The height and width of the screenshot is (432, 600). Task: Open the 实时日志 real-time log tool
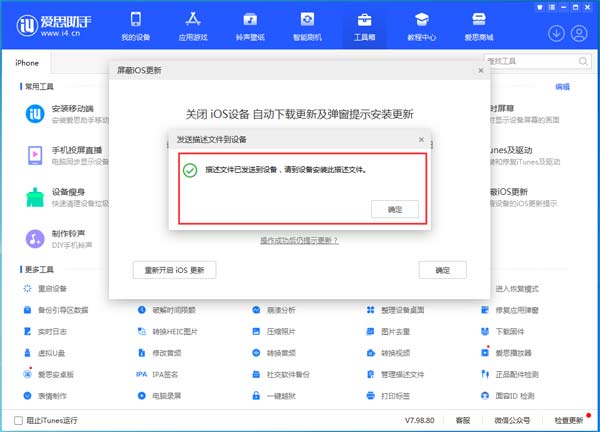(x=45, y=331)
